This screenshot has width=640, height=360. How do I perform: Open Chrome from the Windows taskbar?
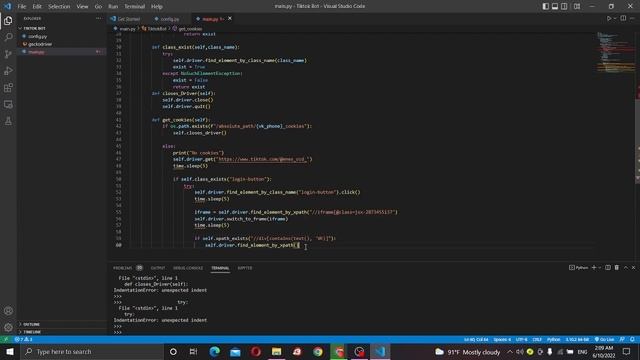pyautogui.click(x=318, y=351)
